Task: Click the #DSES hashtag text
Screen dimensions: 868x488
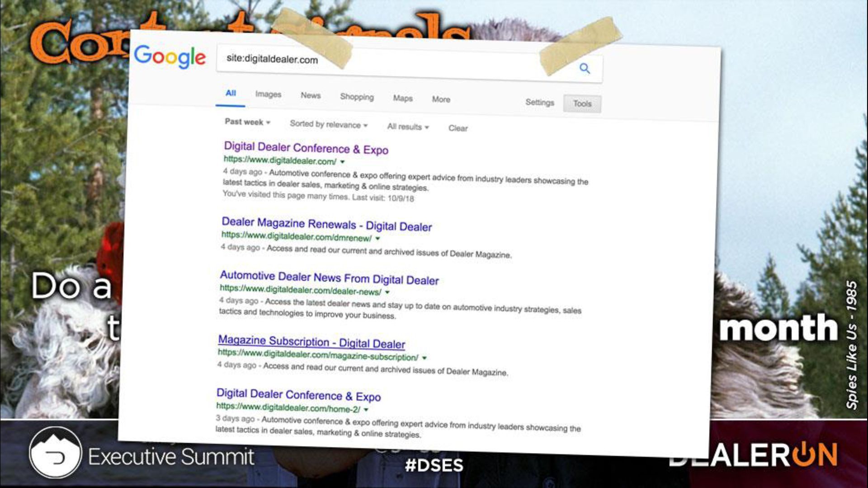Action: click(434, 465)
